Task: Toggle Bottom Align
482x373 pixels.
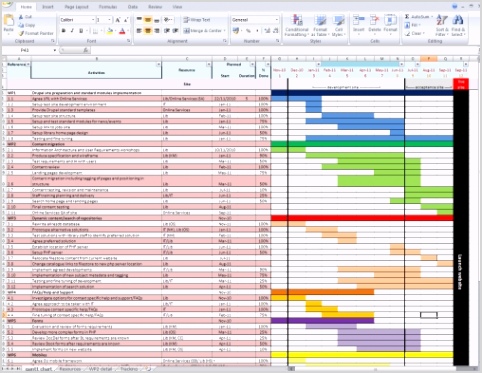Action: click(x=156, y=20)
